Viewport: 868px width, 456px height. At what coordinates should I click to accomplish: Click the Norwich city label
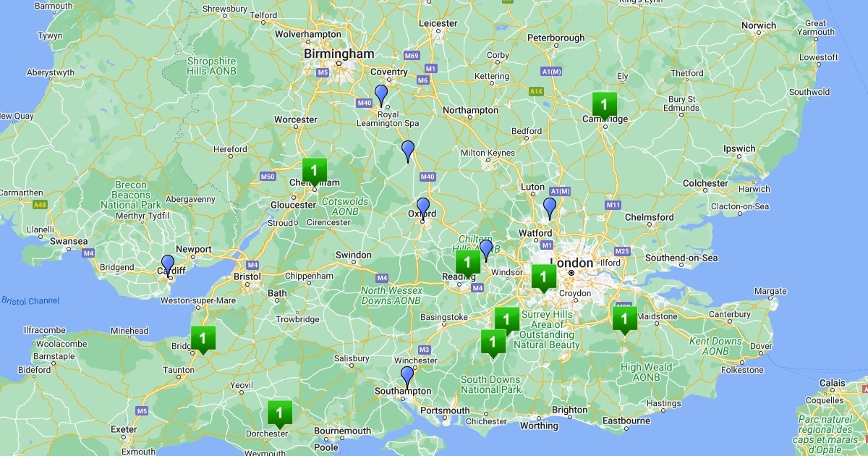tap(759, 25)
